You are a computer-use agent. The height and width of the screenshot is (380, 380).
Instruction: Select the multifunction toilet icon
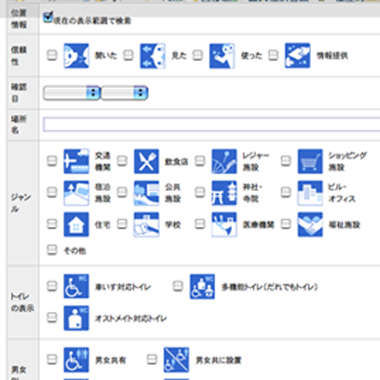[x=202, y=287]
